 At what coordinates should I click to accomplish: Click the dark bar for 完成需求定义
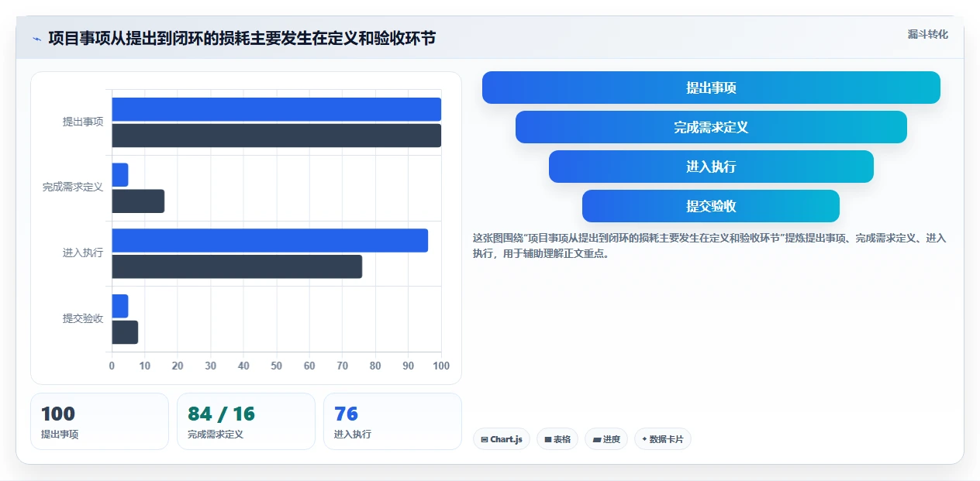click(x=138, y=201)
